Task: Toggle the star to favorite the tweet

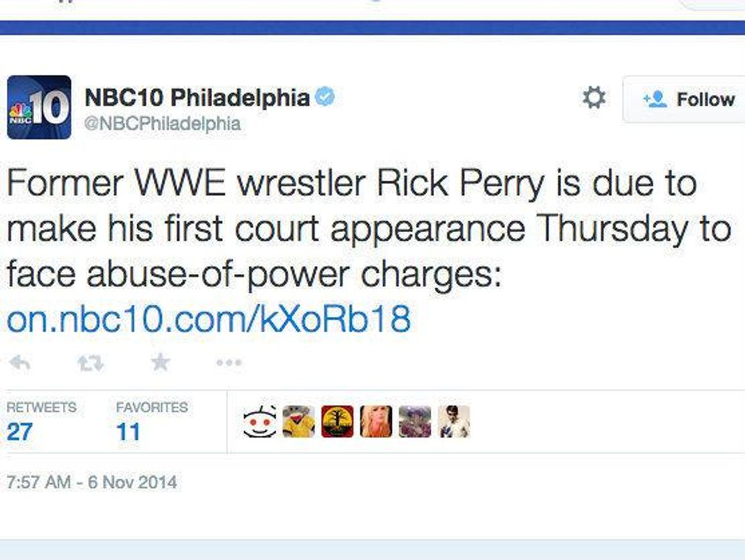Action: tap(160, 363)
